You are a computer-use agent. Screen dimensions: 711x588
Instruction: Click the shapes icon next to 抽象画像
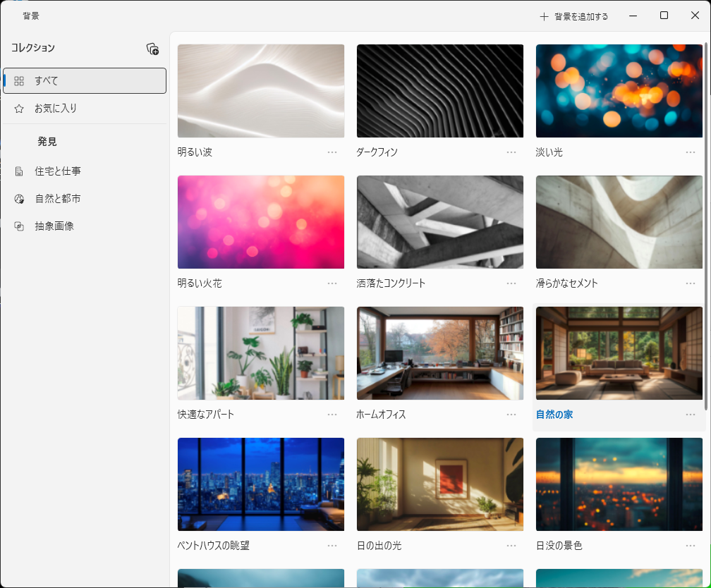[x=19, y=226]
